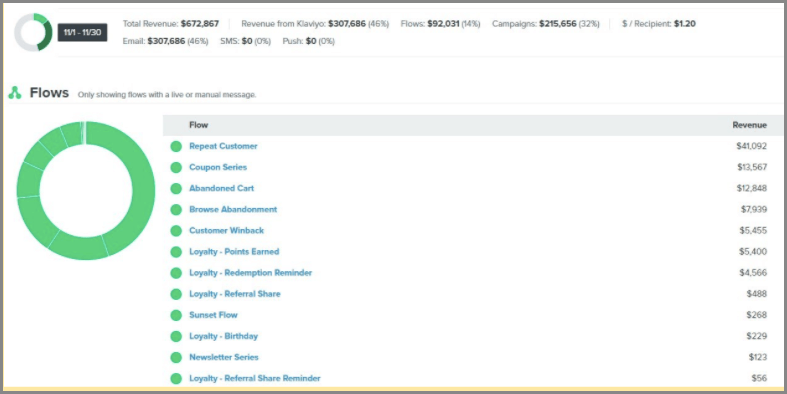Viewport: 787px width, 394px height.
Task: Click the $229 revenue value
Action: [756, 336]
